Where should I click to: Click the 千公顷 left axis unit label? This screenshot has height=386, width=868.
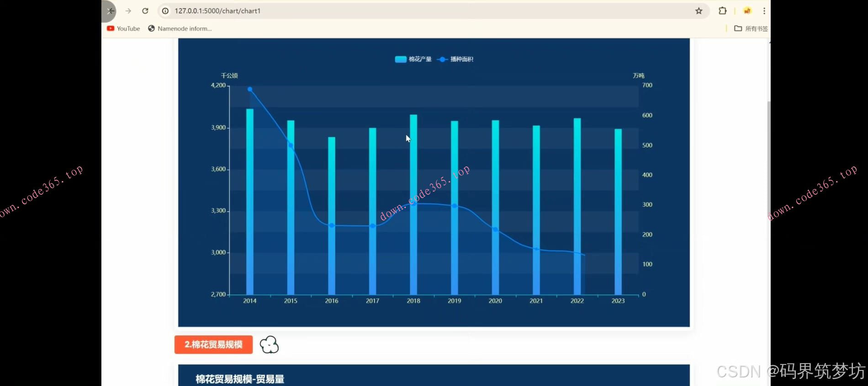[229, 75]
